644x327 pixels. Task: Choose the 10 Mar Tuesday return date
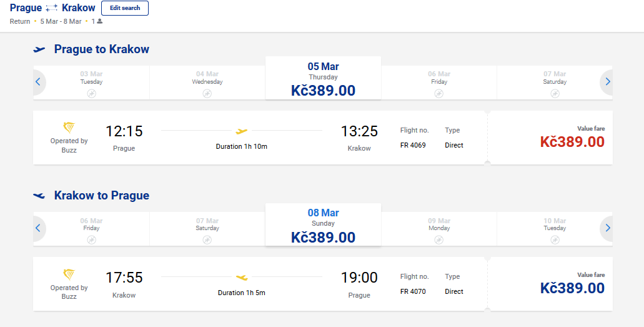[x=555, y=229]
